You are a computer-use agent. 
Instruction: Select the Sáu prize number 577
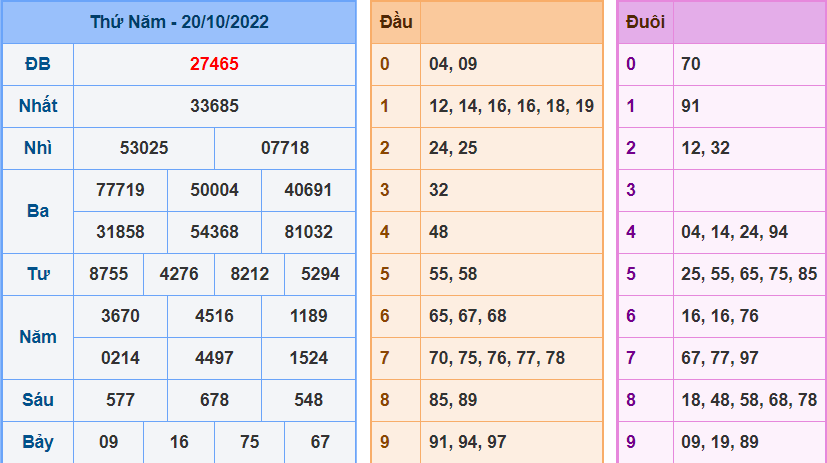click(x=120, y=400)
